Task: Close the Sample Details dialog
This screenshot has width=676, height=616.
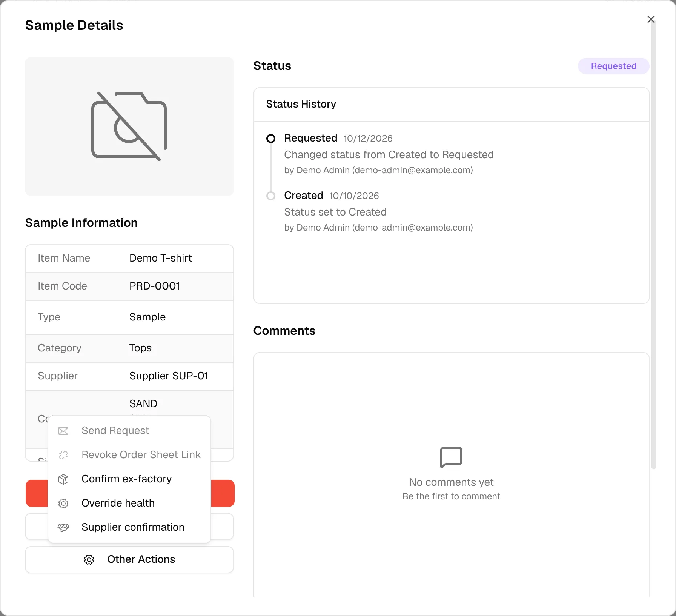Action: pos(651,19)
